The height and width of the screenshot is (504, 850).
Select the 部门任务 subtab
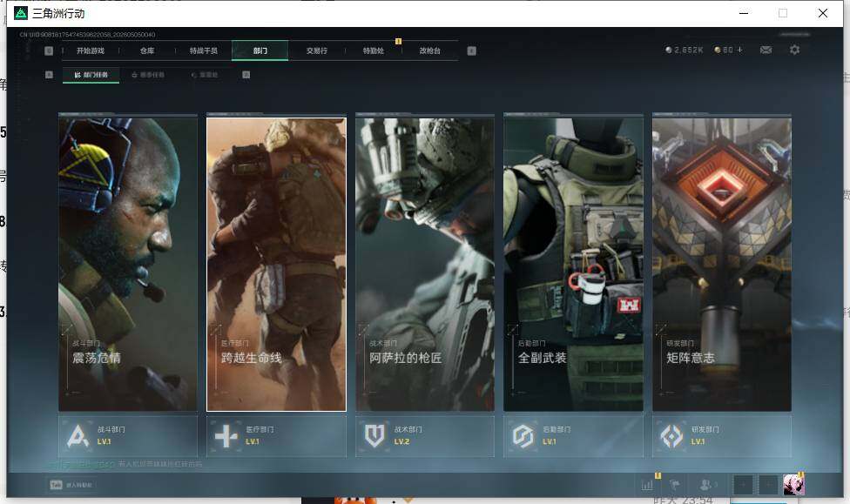click(91, 75)
